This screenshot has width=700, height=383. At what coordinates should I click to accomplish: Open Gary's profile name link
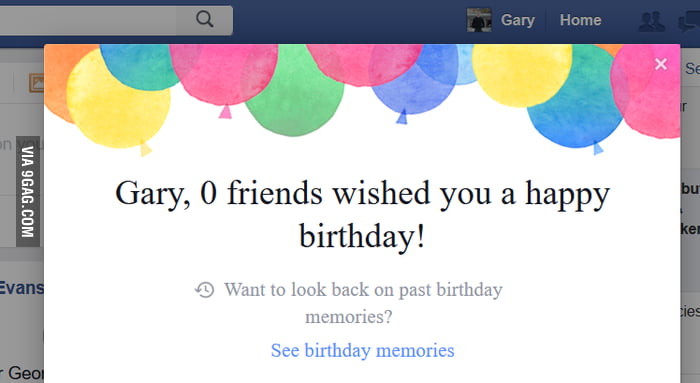[x=517, y=20]
